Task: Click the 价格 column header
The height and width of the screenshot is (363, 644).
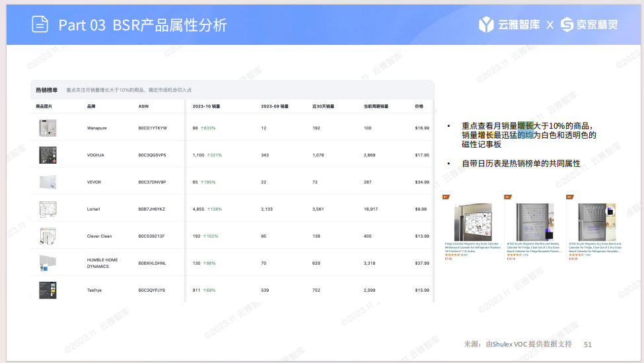Action: [419, 106]
